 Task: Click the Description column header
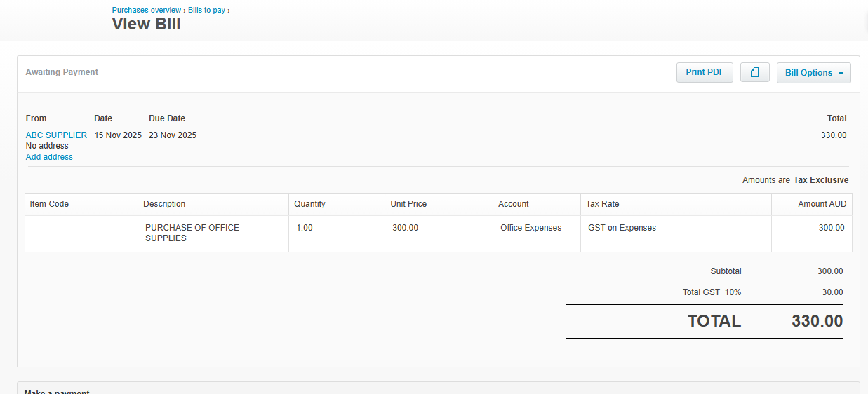click(164, 204)
